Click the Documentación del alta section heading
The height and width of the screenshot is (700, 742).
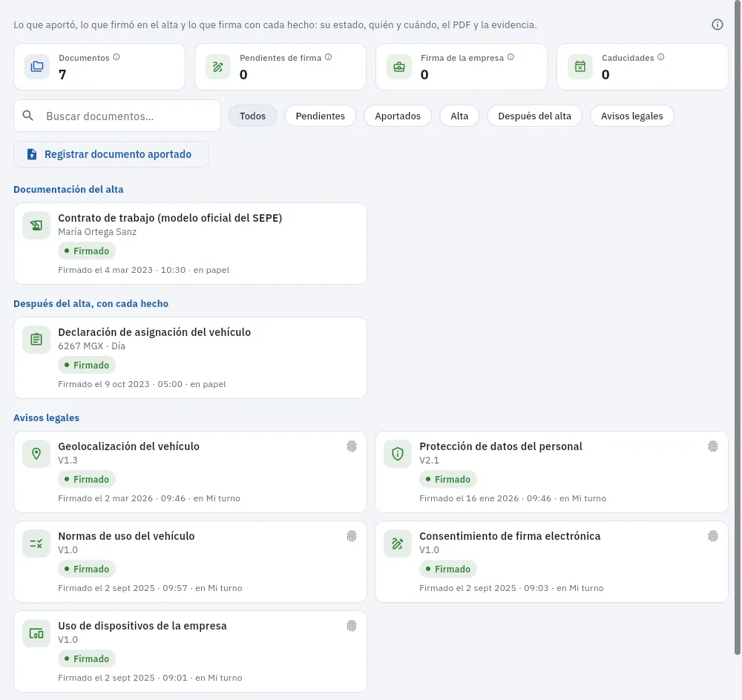pos(68,190)
